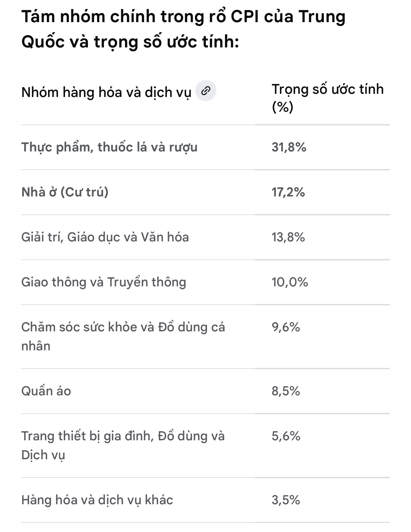Select the "Trọng số ước tính (%)" header
This screenshot has height=532, width=411.
pos(327,98)
